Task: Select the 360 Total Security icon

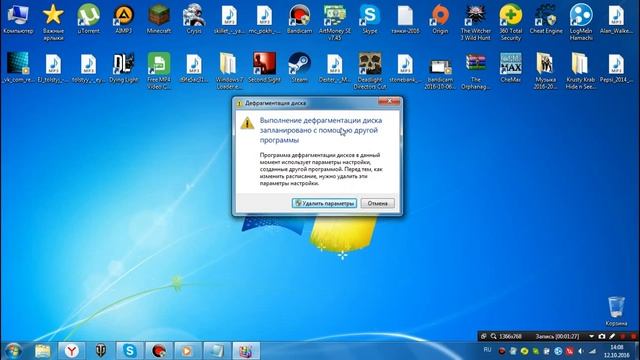Action: point(511,21)
